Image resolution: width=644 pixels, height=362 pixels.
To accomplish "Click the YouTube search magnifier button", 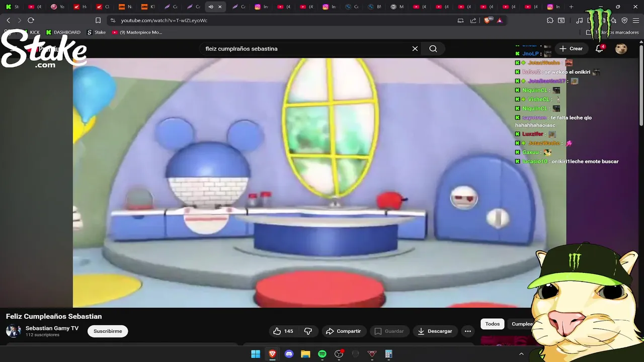I will click(433, 49).
